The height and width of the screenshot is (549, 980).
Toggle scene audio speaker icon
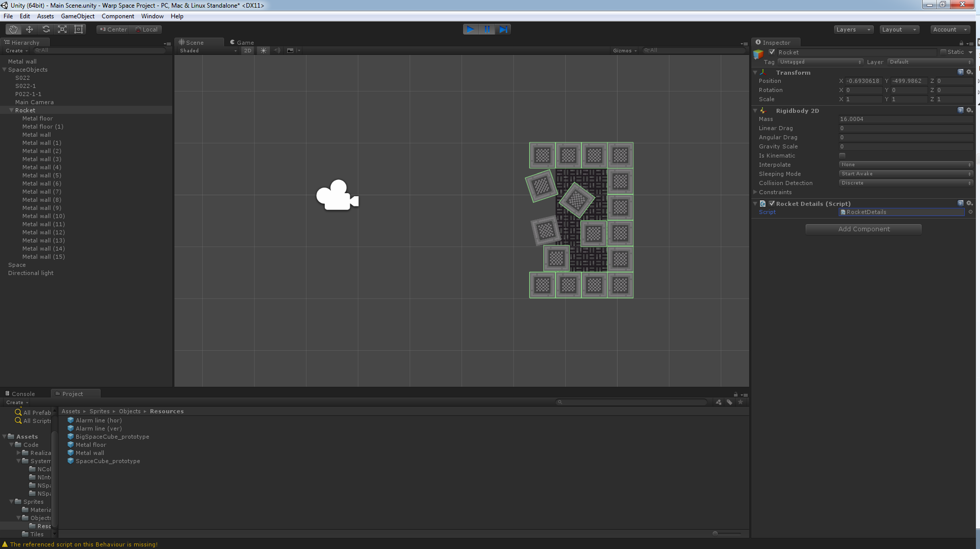point(277,50)
